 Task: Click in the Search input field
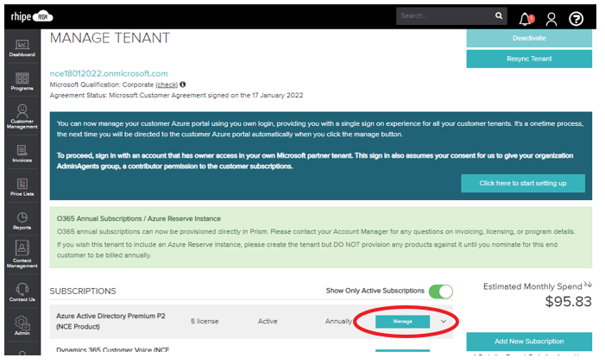445,16
